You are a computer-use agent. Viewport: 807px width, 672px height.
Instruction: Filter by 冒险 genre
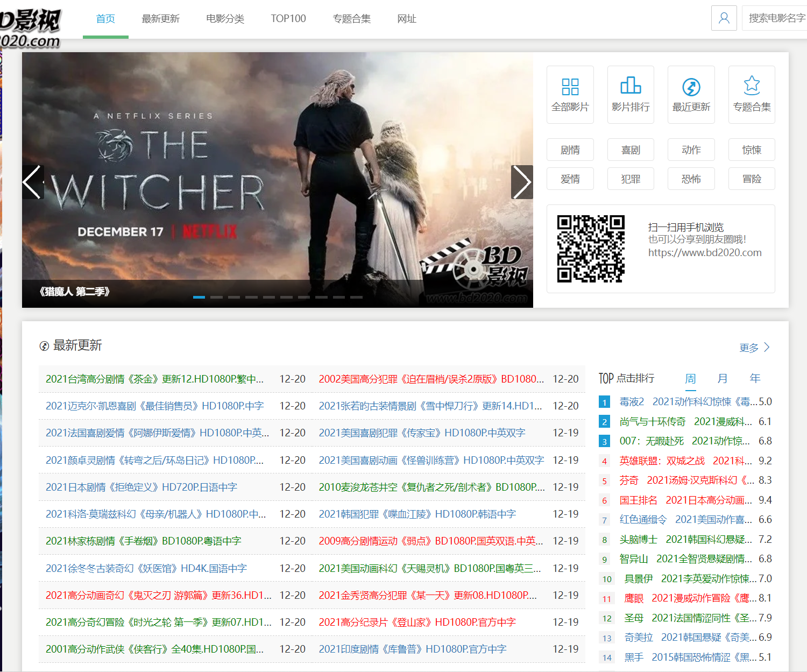click(752, 179)
